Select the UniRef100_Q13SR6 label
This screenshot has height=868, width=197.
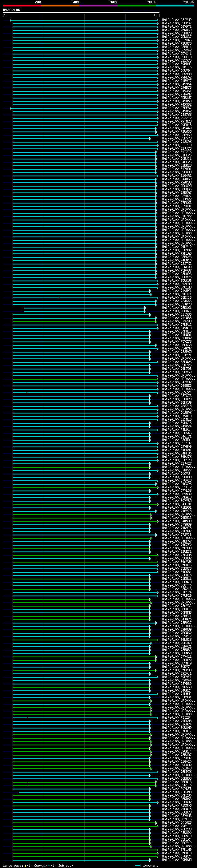176,142
